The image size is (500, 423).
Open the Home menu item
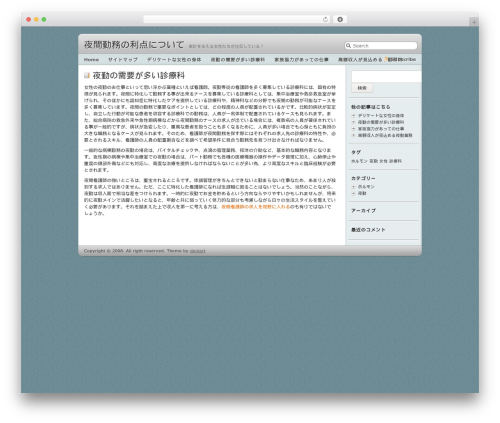(91, 60)
